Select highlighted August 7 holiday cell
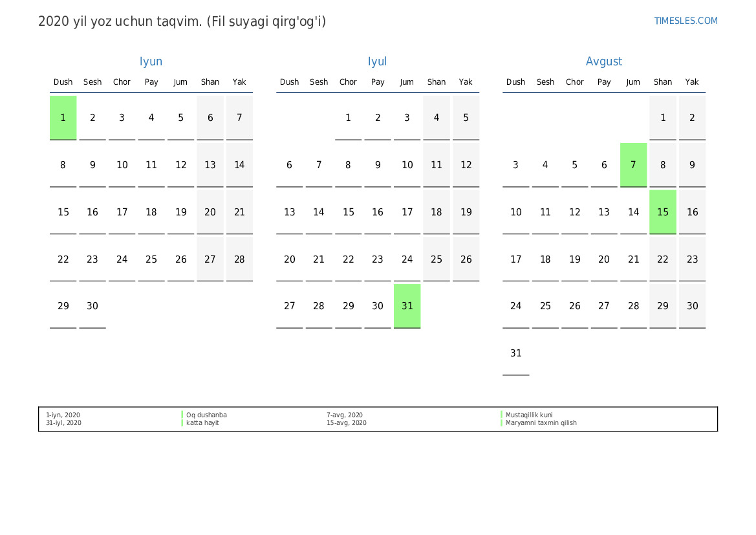The height and width of the screenshot is (535, 756). pos(633,165)
